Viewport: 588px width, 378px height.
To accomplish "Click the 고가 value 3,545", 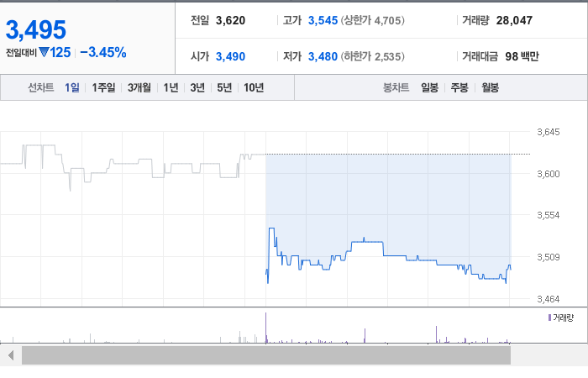I will point(323,20).
